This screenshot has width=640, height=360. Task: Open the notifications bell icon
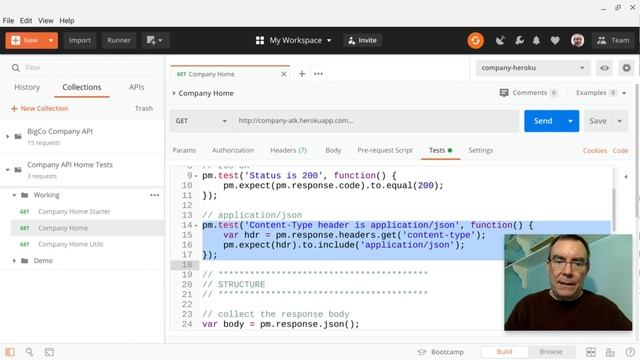[x=536, y=40]
